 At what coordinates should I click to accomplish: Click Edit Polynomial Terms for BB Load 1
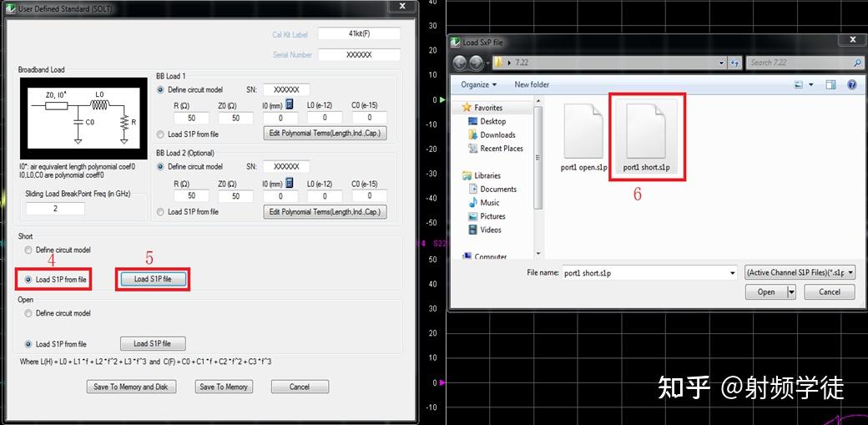[x=325, y=134]
